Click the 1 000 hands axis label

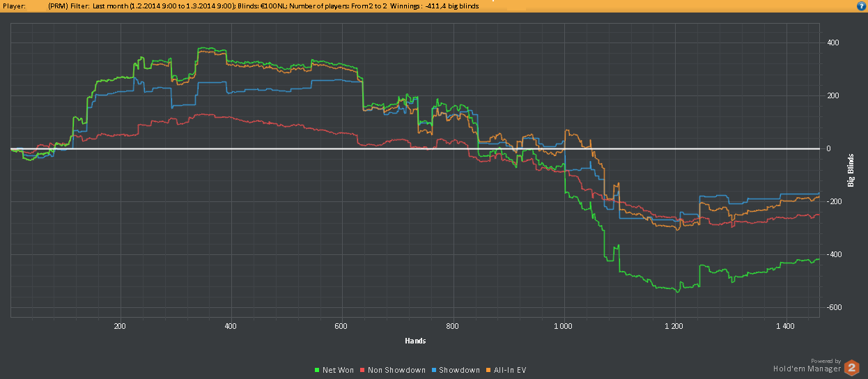[x=564, y=326]
